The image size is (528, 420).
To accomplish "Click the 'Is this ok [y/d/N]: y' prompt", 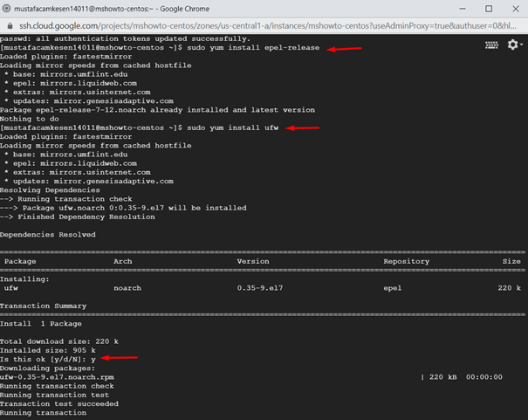I will coord(48,360).
